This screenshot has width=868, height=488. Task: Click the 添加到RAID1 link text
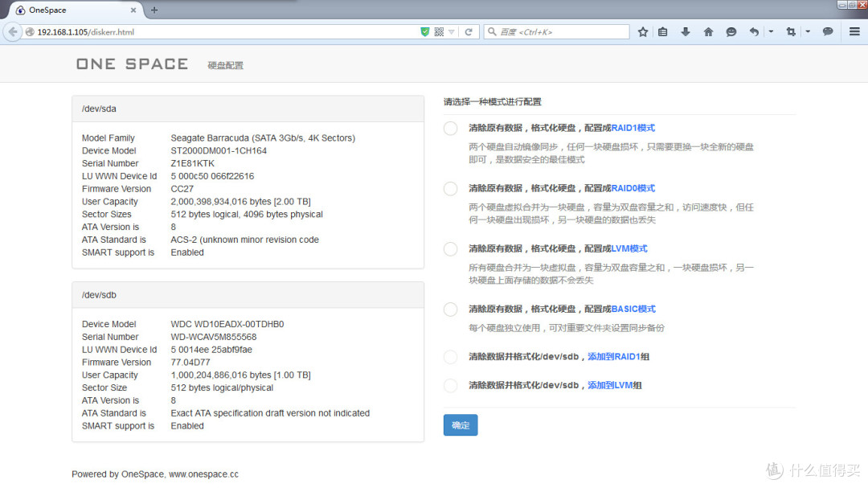614,357
